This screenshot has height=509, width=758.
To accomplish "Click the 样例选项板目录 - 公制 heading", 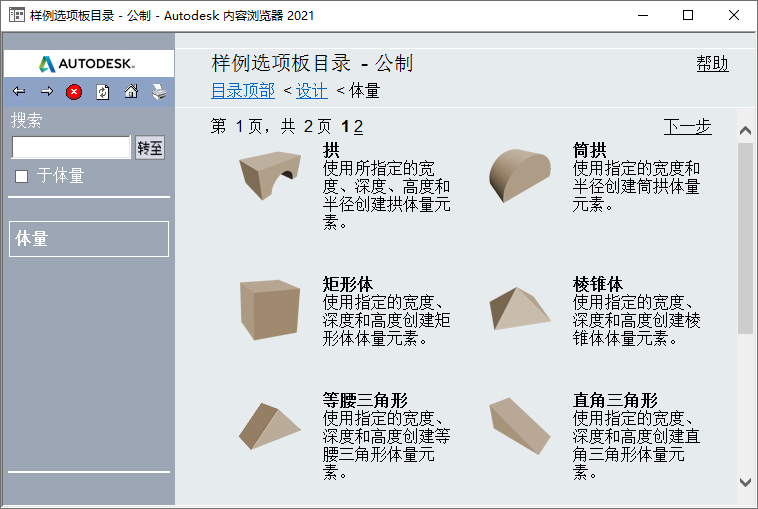I will pos(312,63).
